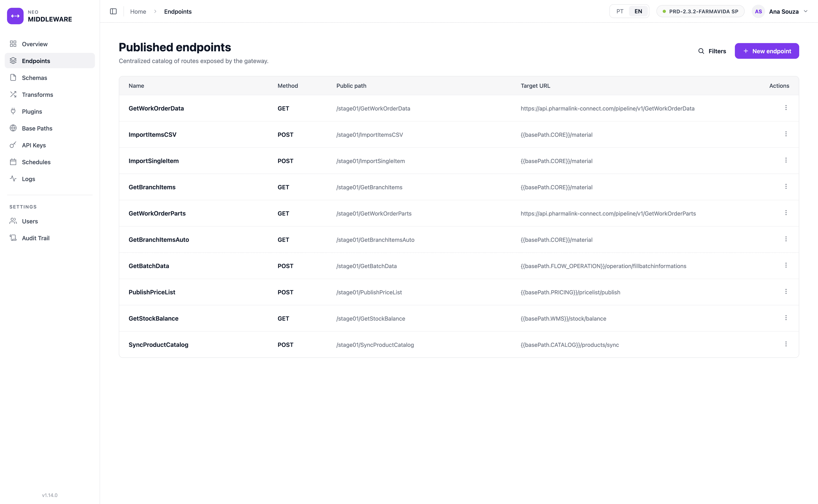Select the GetWorkOrderData endpoint name

click(156, 108)
